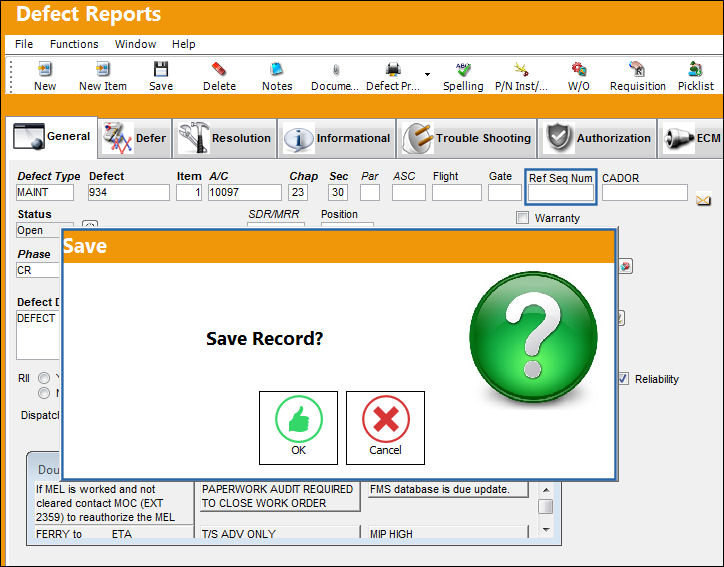Run the Spelling check tool
The width and height of the screenshot is (724, 567).
pyautogui.click(x=463, y=76)
